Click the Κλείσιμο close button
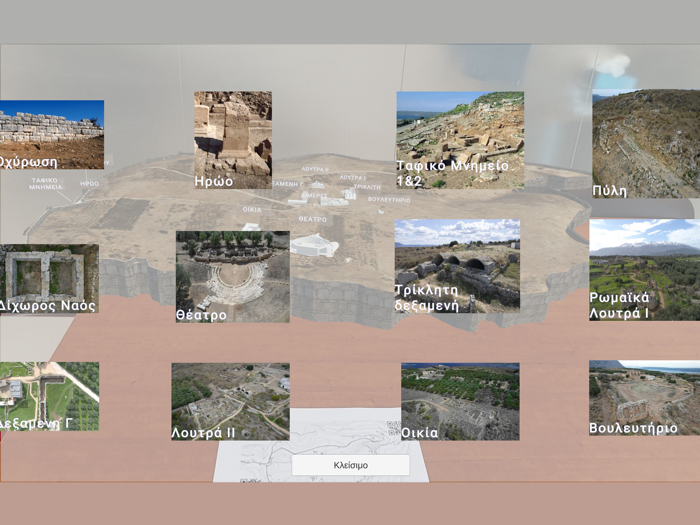This screenshot has height=525, width=700. coord(350,465)
